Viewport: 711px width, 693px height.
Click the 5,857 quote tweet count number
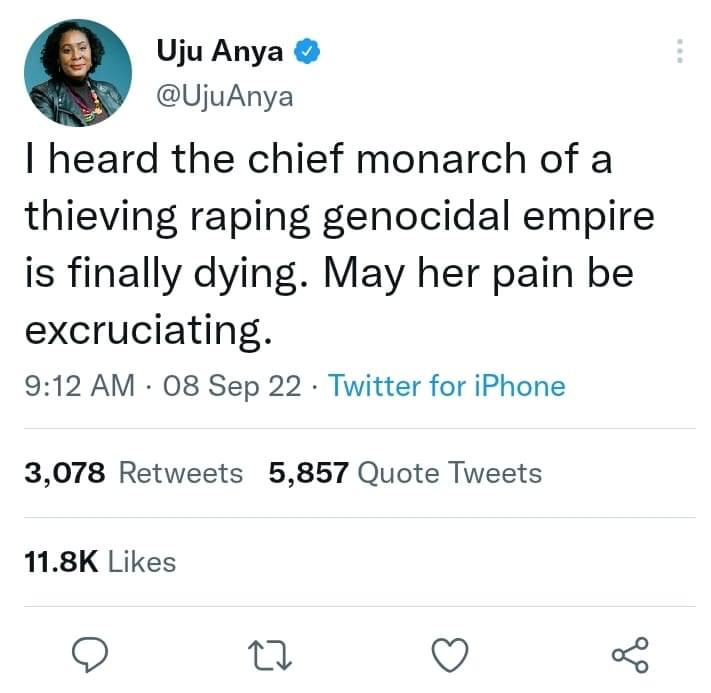(x=308, y=472)
